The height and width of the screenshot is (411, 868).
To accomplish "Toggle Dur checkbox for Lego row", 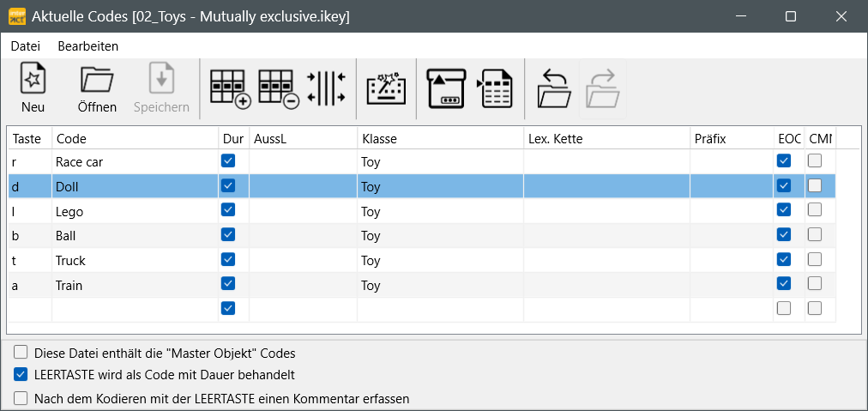I will [x=228, y=210].
